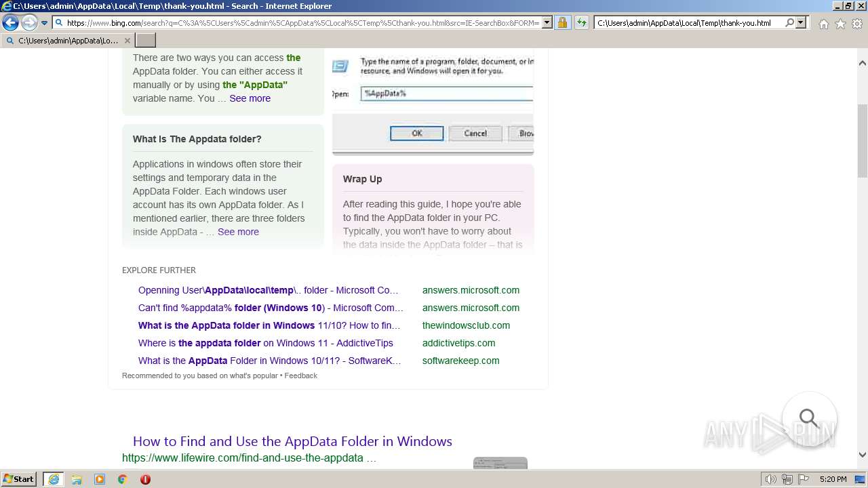This screenshot has width=868, height=488.
Task: Click the browser Forward arrow button
Action: (28, 22)
